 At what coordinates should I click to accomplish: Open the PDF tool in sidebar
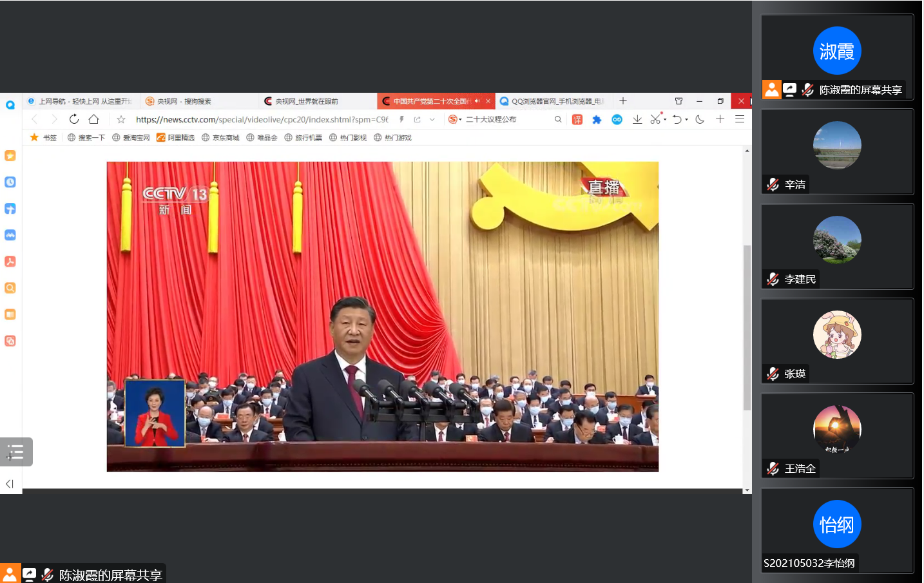tap(10, 262)
